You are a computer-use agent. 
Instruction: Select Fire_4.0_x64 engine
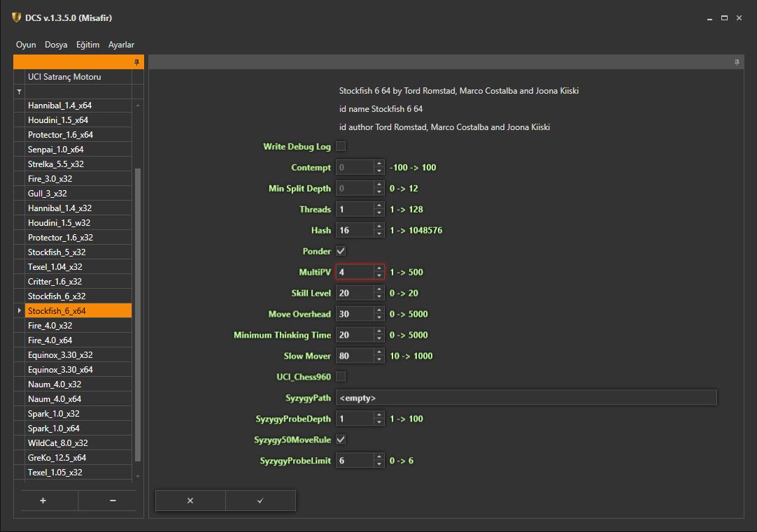(78, 340)
